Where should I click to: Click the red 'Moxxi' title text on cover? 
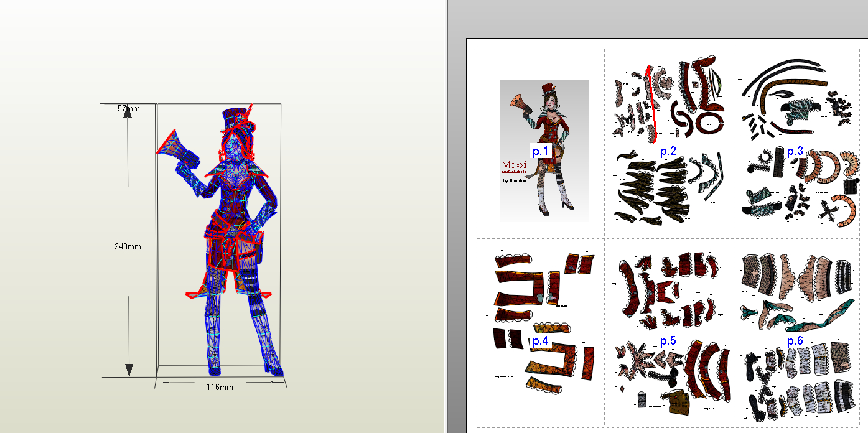pos(514,164)
